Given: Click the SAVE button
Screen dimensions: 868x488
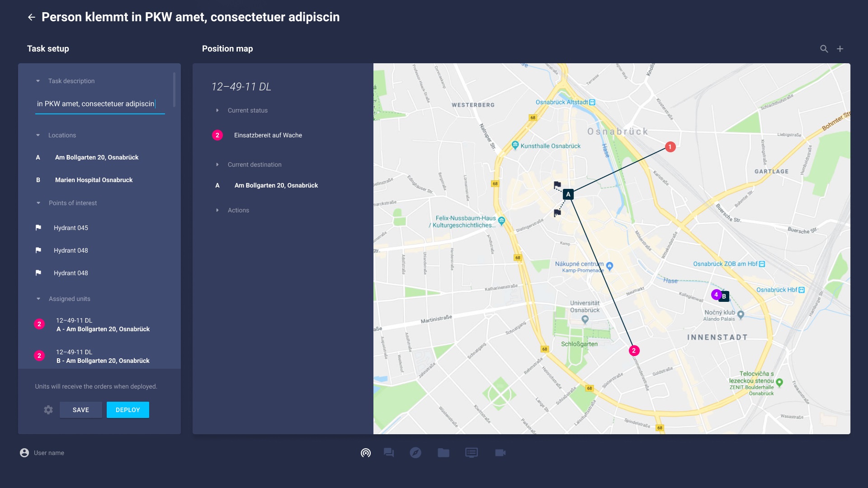Looking at the screenshot, I should tap(81, 410).
